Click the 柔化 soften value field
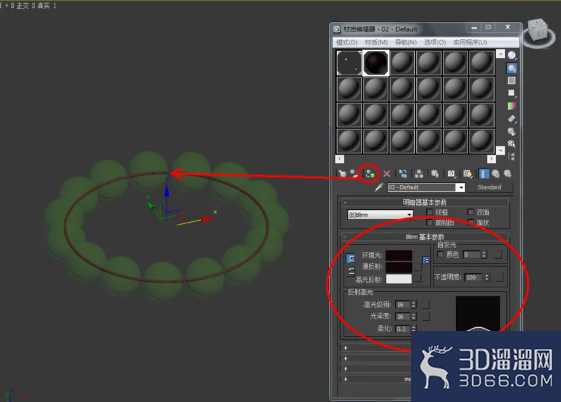 [403, 329]
